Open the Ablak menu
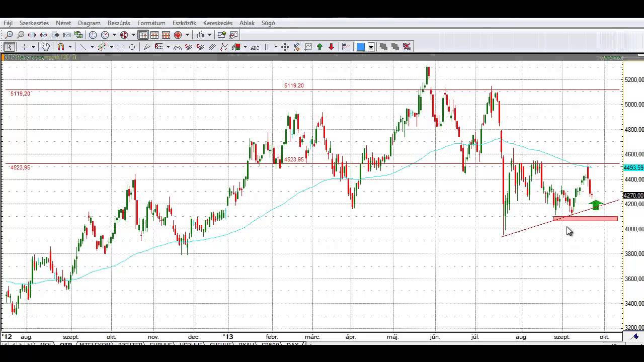Image resolution: width=644 pixels, height=362 pixels. pos(247,23)
